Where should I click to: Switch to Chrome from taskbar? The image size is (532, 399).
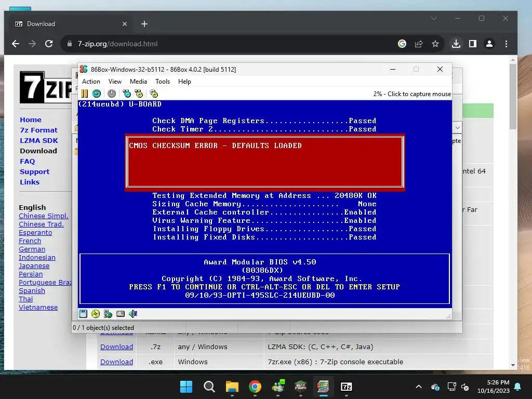pos(255,387)
